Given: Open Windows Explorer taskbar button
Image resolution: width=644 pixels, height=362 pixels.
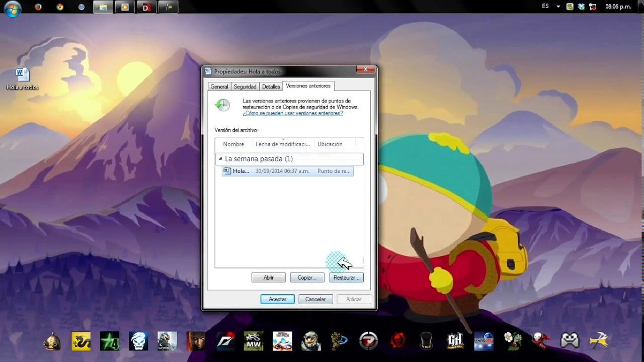Looking at the screenshot, I should click(103, 7).
